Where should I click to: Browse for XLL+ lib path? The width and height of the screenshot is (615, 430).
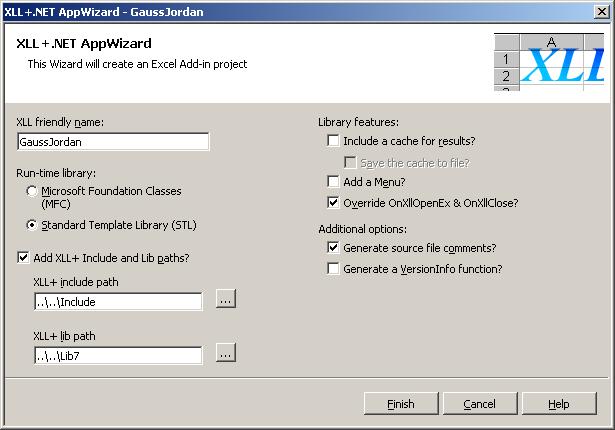[225, 353]
